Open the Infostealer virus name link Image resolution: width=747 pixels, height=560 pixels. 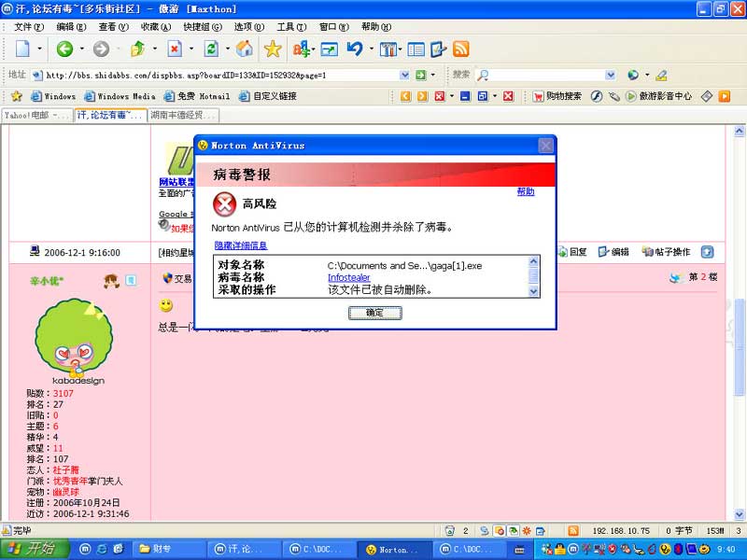(348, 277)
